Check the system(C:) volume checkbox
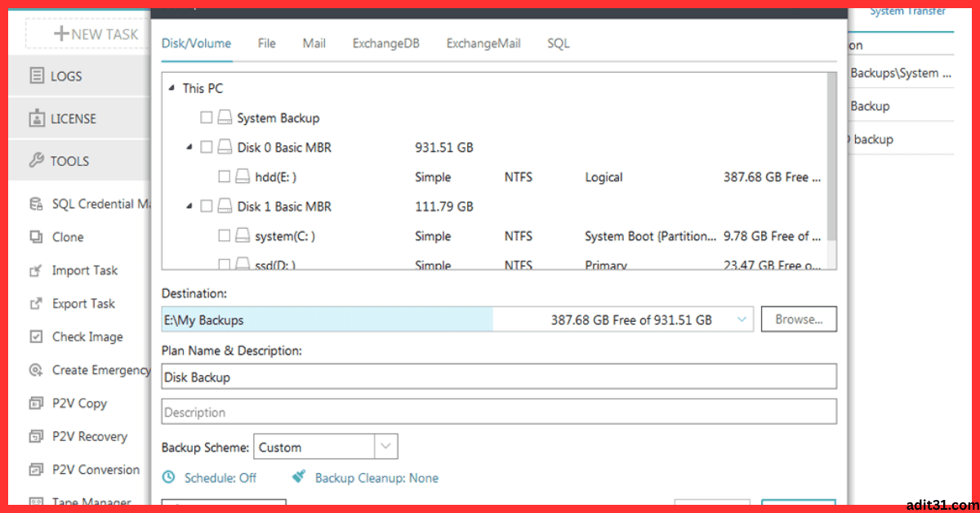 coord(225,235)
